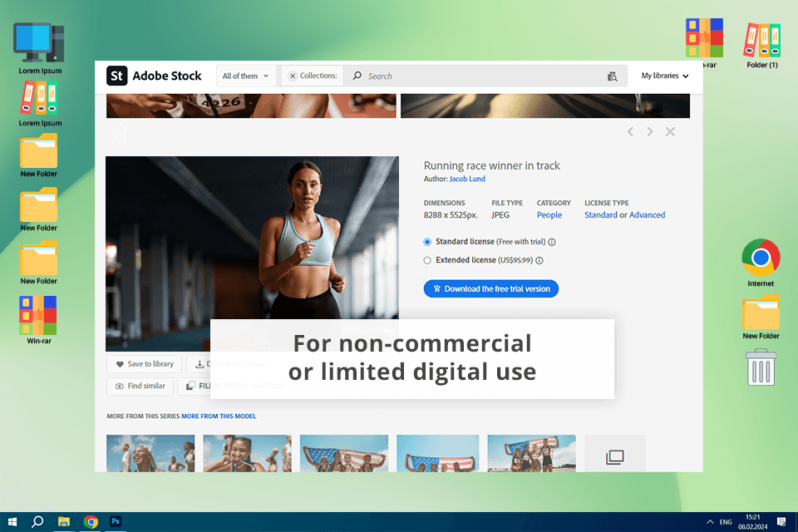Screen dimensions: 798x532
Task: Go to previous image with left chevron
Action: (x=630, y=132)
